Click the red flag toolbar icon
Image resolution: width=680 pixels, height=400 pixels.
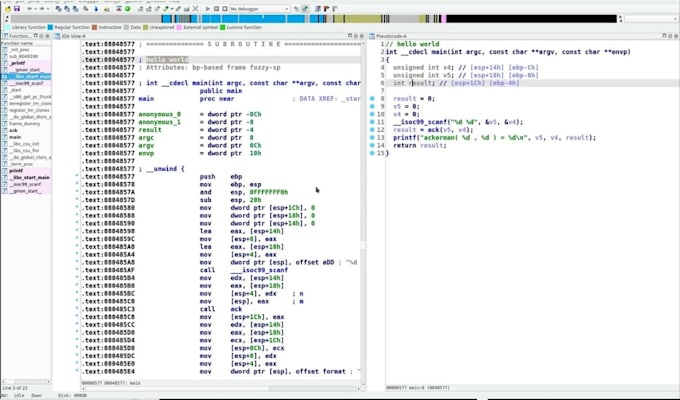326,9
